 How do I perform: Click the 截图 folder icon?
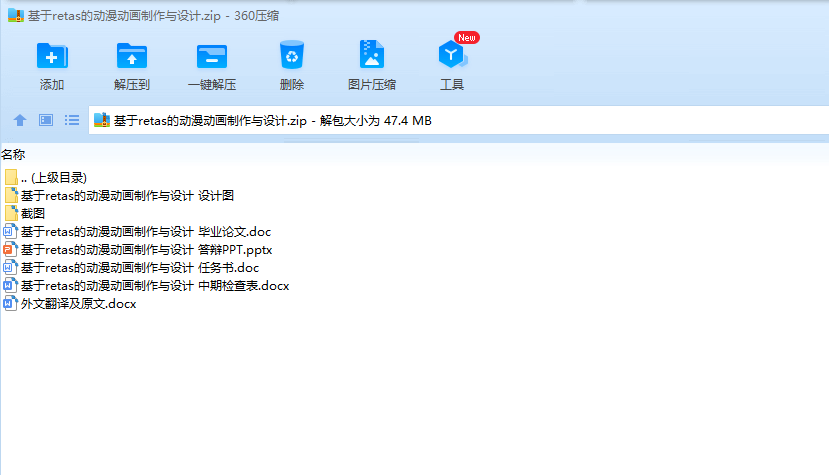pyautogui.click(x=11, y=213)
